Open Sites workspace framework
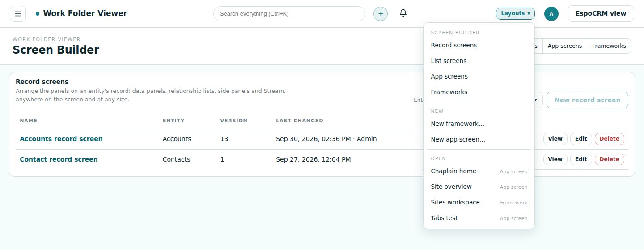 click(x=479, y=202)
